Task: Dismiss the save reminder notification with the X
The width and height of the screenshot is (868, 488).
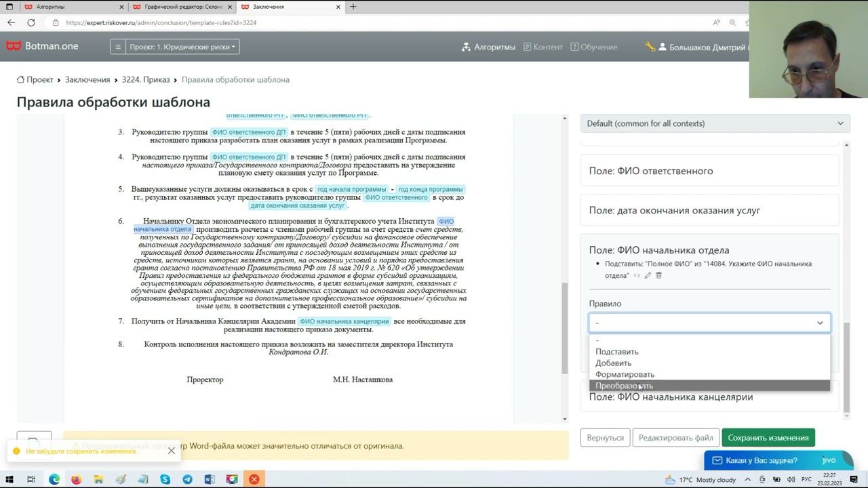Action: pos(172,451)
